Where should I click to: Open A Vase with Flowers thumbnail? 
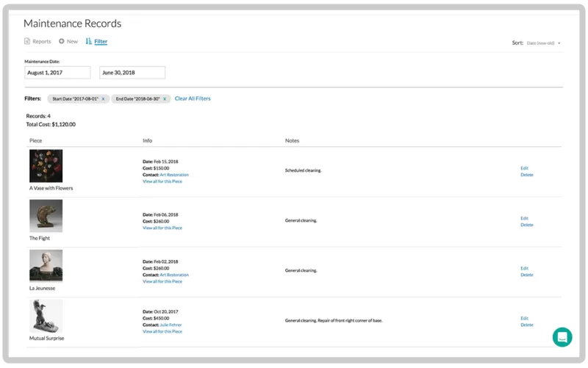click(46, 166)
